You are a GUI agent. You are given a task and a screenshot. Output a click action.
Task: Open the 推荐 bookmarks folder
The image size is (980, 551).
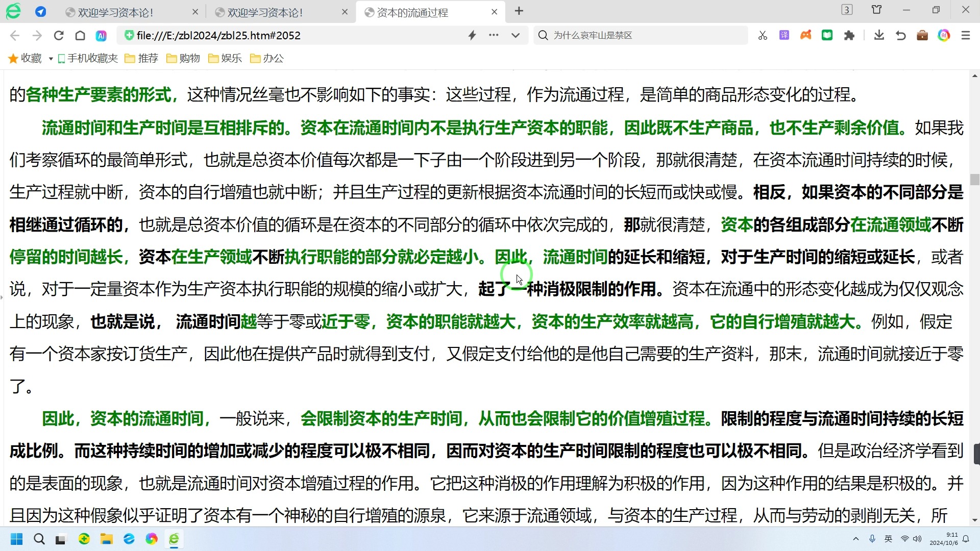tap(141, 58)
